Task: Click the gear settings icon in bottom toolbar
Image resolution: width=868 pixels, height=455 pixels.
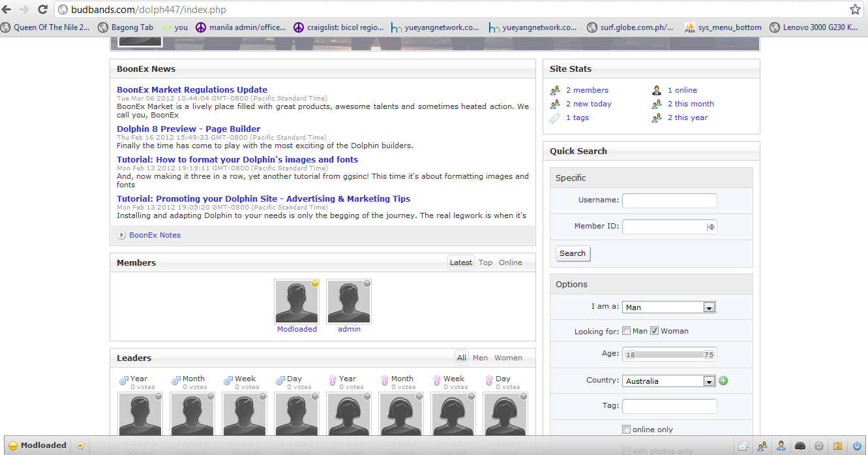Action: click(819, 446)
